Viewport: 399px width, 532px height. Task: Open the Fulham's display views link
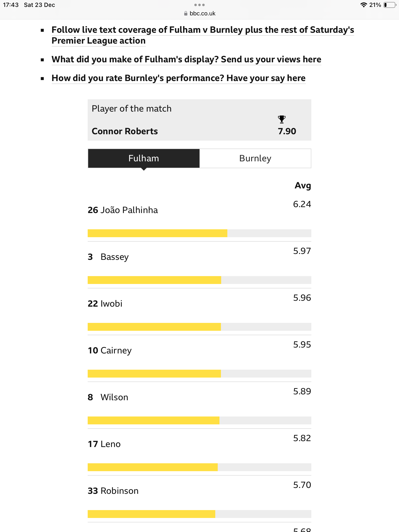pyautogui.click(x=186, y=59)
